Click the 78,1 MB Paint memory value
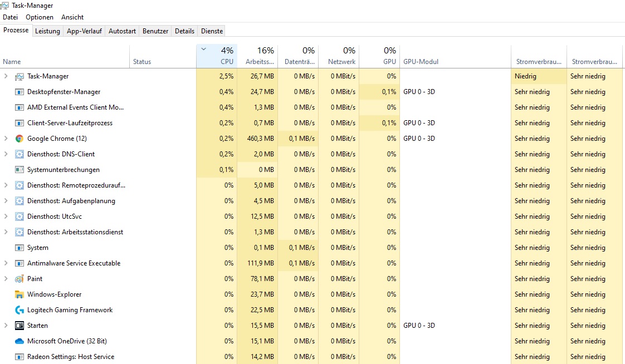 (x=262, y=279)
